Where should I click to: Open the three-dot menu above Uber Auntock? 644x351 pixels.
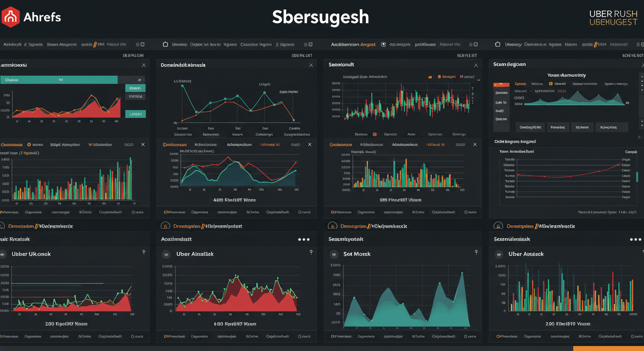635,239
